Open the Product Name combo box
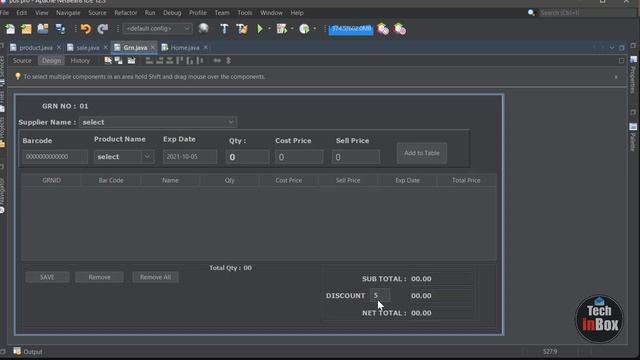The width and height of the screenshot is (640, 360). coord(124,157)
